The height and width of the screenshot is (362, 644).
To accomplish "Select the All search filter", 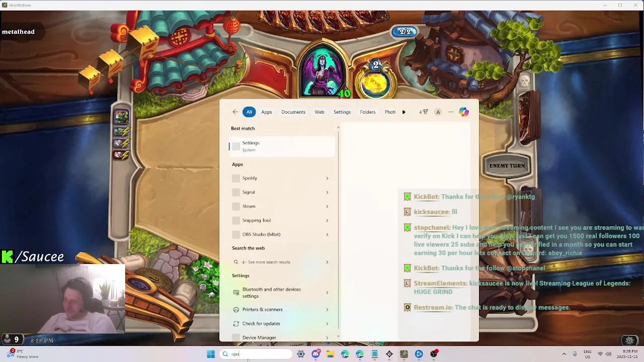I will point(249,112).
